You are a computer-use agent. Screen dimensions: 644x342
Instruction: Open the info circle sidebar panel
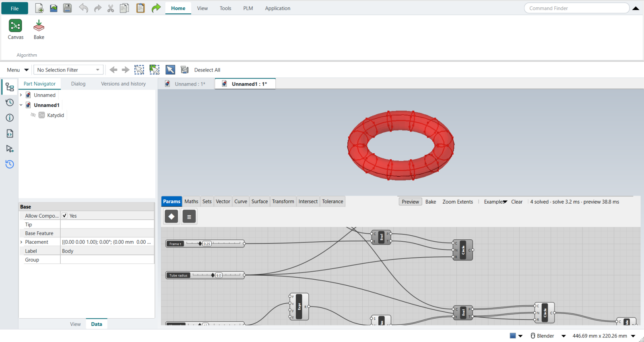10,118
